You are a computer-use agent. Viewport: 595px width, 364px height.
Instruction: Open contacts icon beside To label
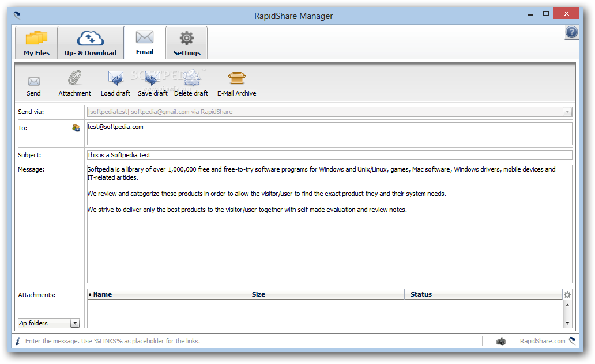76,128
